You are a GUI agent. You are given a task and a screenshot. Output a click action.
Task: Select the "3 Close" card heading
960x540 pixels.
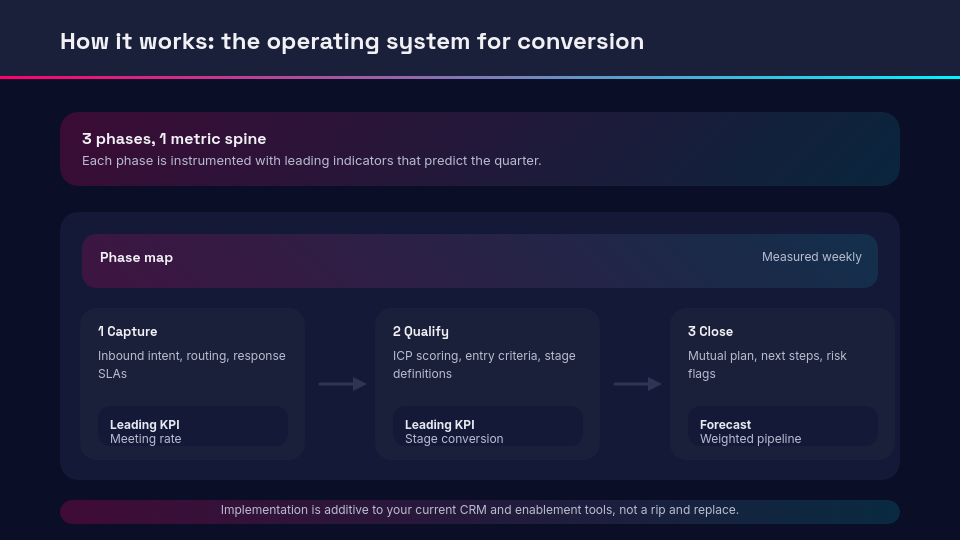pyautogui.click(x=710, y=331)
